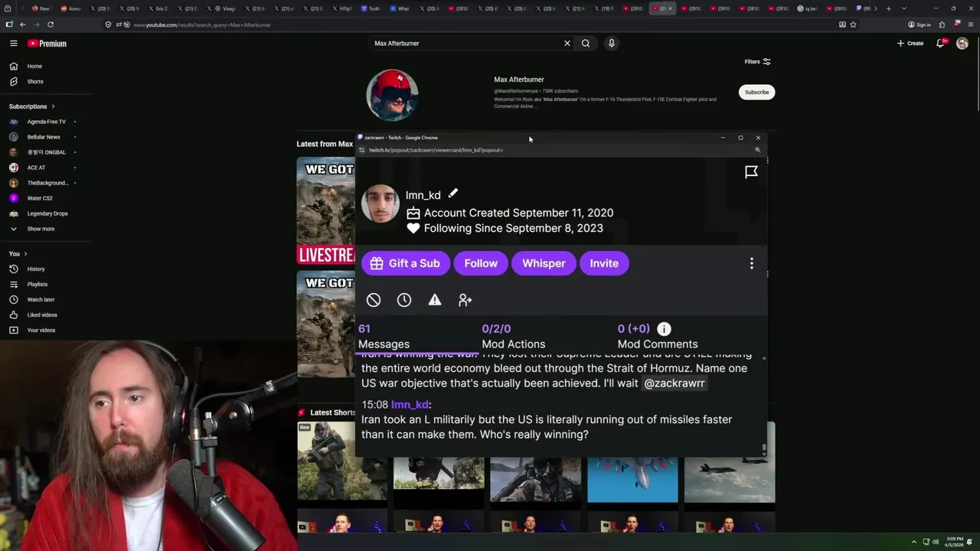Open the YouTube Create button
980x551 pixels.
tap(910, 44)
